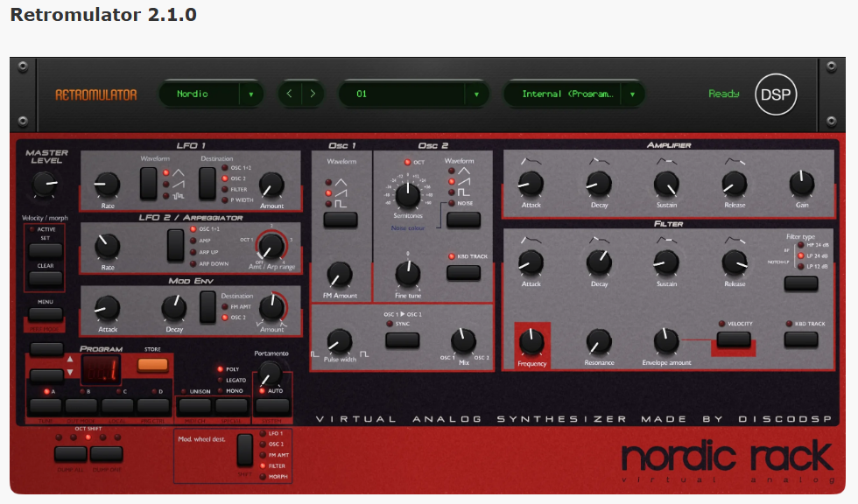The image size is (858, 504).
Task: Cycle the LFO 2 destination selector button
Action: 176,246
